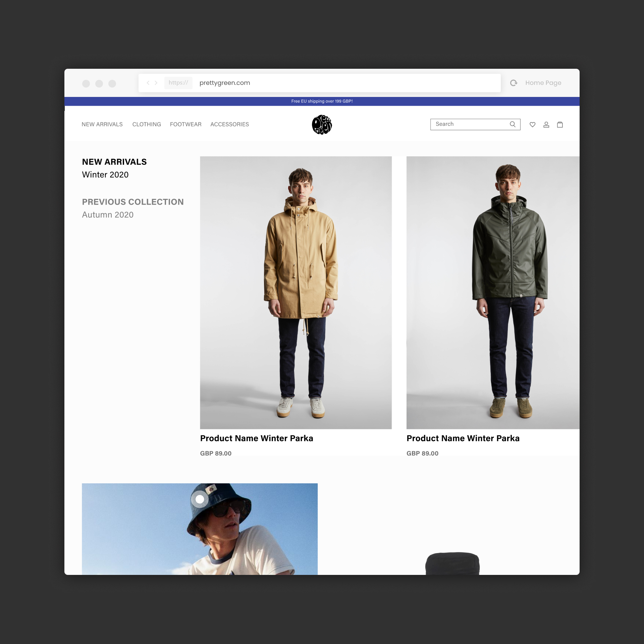Open the NEW ARRIVALS menu
Screen dimensions: 644x644
tap(102, 124)
